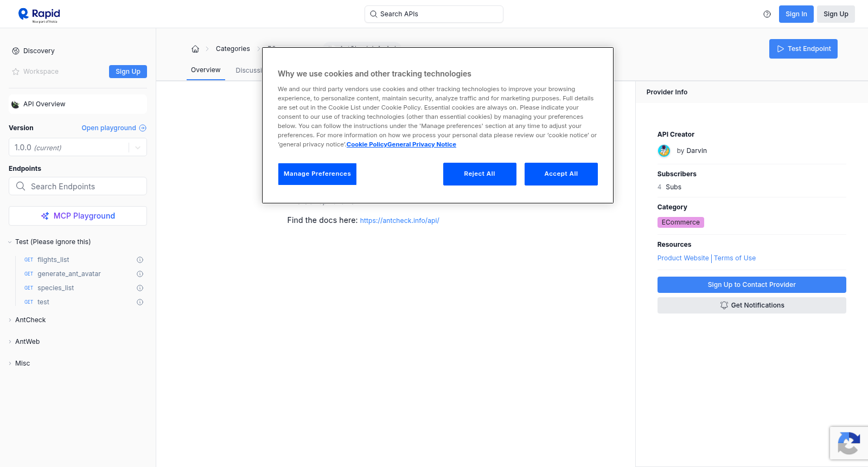Select the flights_list endpoint
The height and width of the screenshot is (467, 868).
53,260
